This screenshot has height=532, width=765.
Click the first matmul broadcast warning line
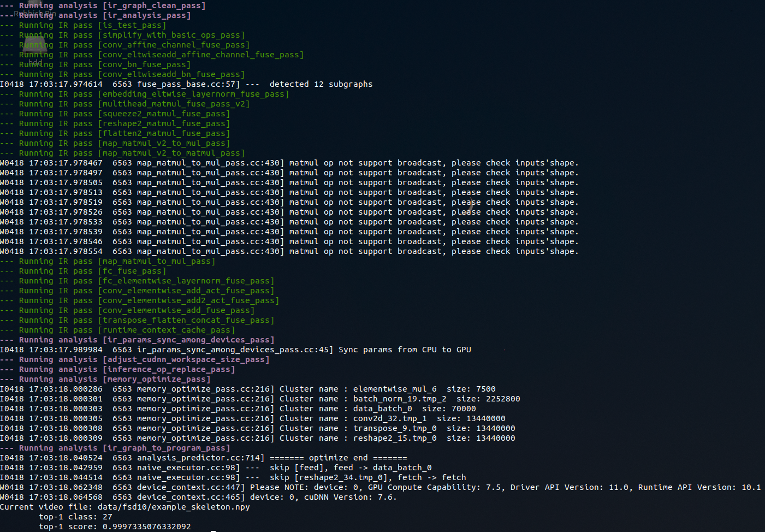pos(289,162)
